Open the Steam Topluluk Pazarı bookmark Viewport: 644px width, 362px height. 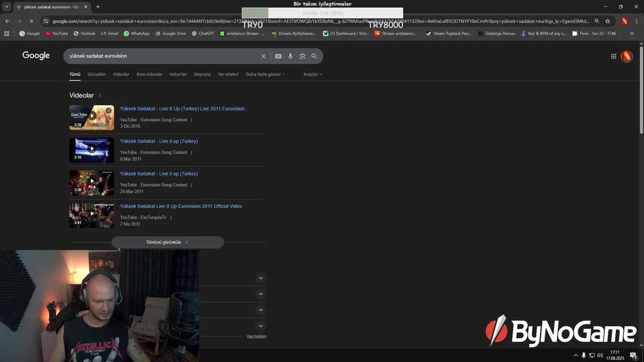[x=448, y=34]
